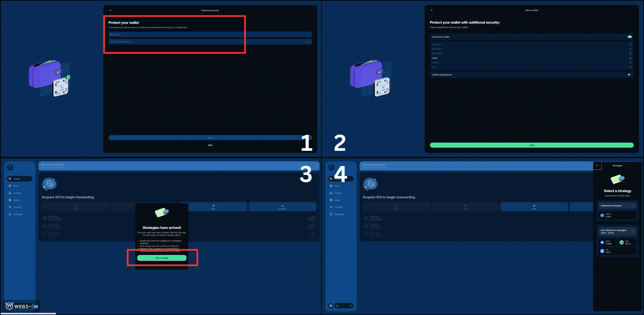The width and height of the screenshot is (644, 315).
Task: Expand Stablecoin strategies dropdown
Action: coord(633,206)
